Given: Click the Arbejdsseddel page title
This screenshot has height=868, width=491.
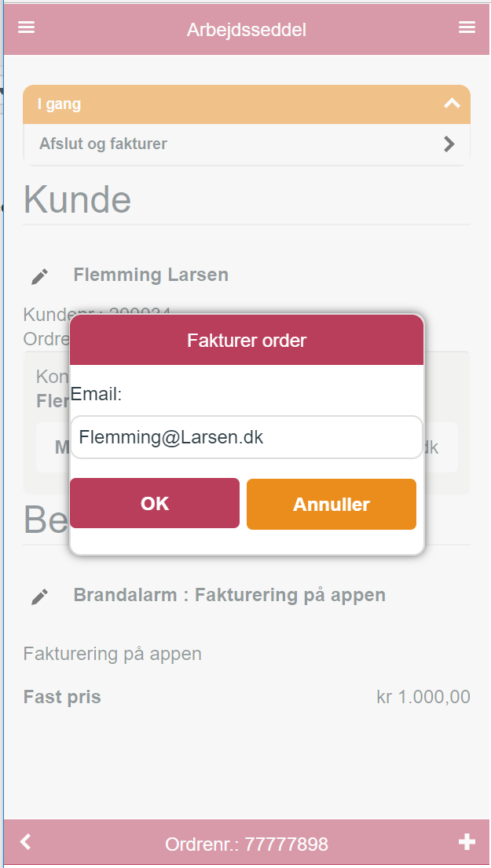Looking at the screenshot, I should [x=247, y=29].
